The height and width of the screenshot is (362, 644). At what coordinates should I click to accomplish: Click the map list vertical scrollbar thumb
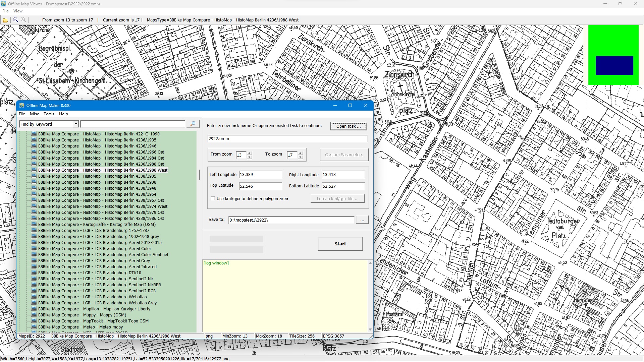tap(199, 175)
